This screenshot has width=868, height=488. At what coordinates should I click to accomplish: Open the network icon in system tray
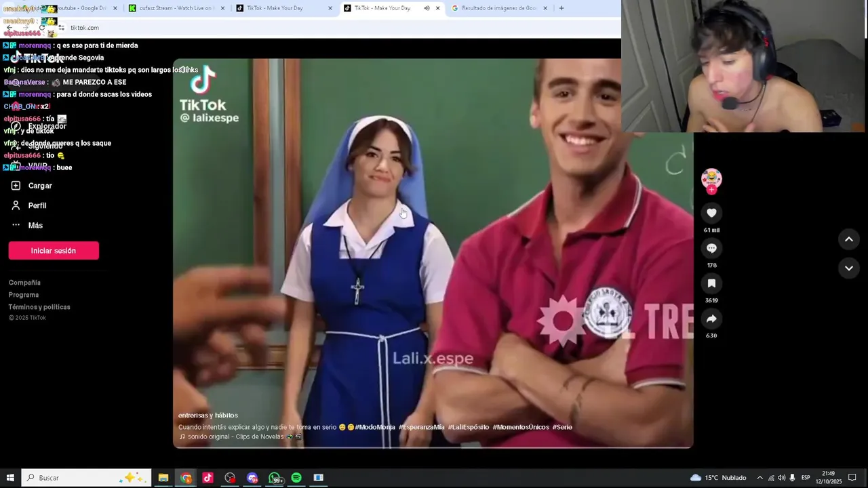point(771,478)
